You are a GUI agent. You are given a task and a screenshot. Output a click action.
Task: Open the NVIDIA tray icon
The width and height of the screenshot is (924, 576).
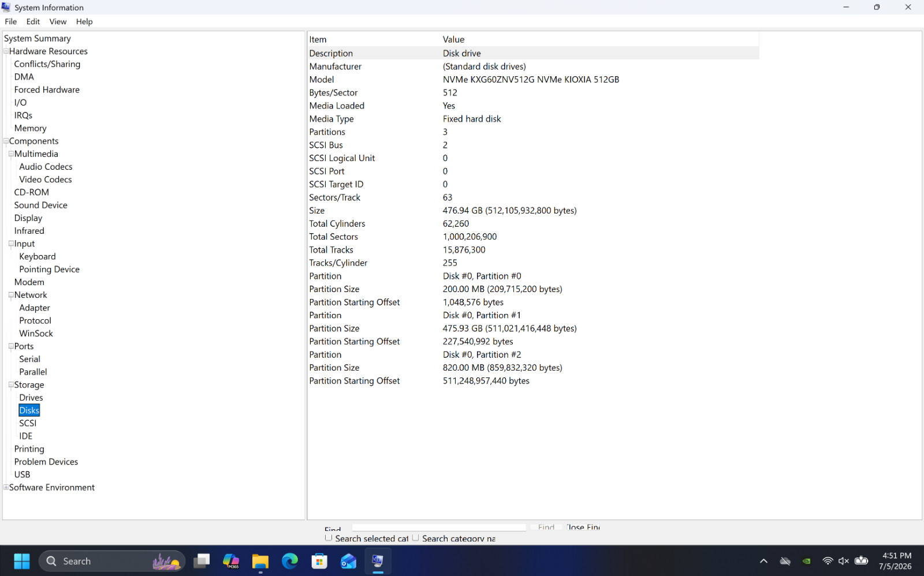point(807,561)
